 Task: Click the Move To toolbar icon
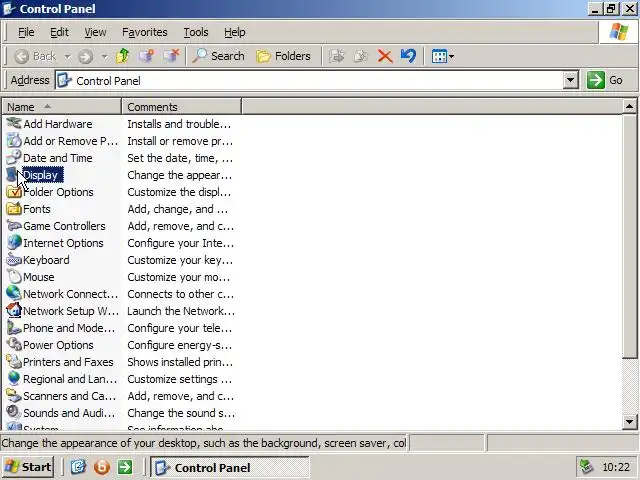pyautogui.click(x=337, y=56)
